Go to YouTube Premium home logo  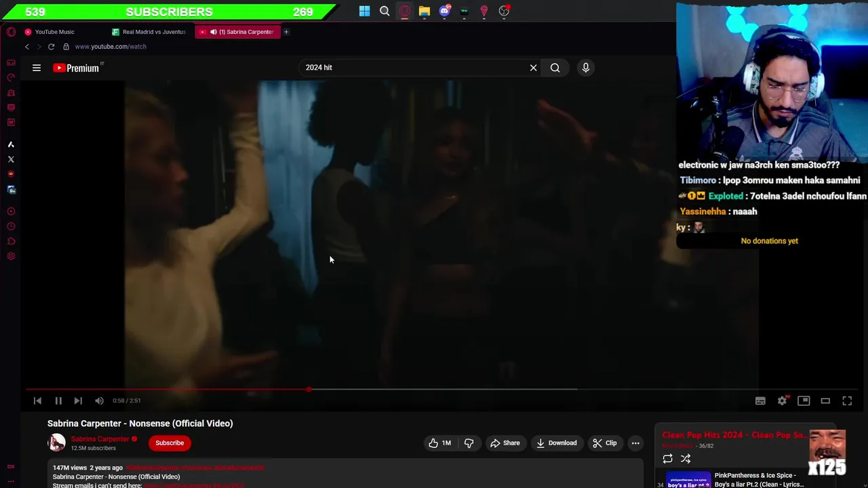[77, 68]
